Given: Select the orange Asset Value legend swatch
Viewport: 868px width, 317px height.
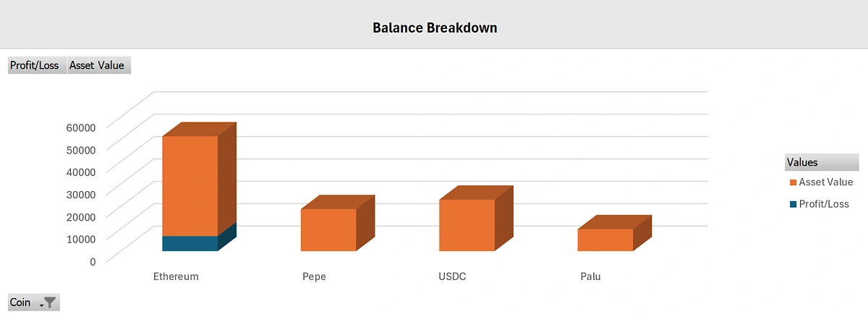Looking at the screenshot, I should tap(793, 182).
